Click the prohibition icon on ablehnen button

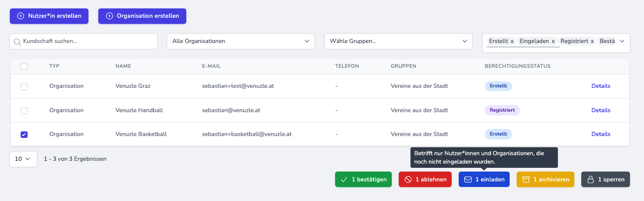click(x=408, y=179)
